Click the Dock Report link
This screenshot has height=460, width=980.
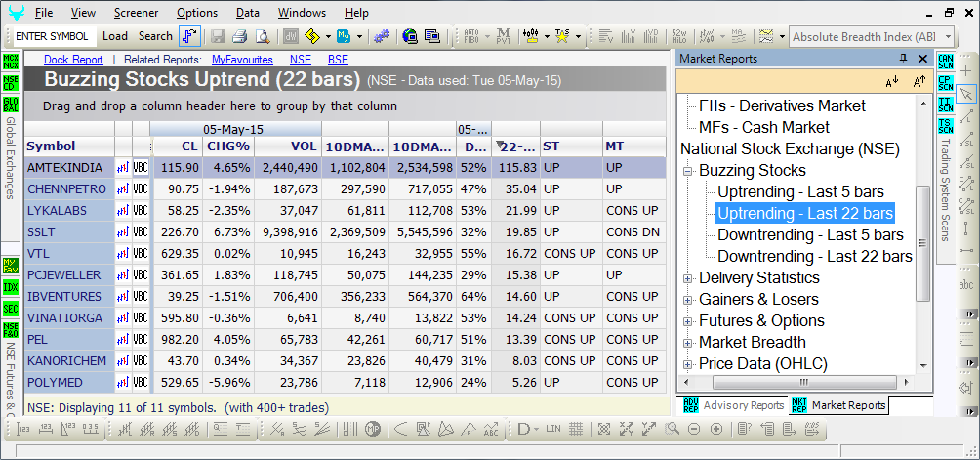73,60
